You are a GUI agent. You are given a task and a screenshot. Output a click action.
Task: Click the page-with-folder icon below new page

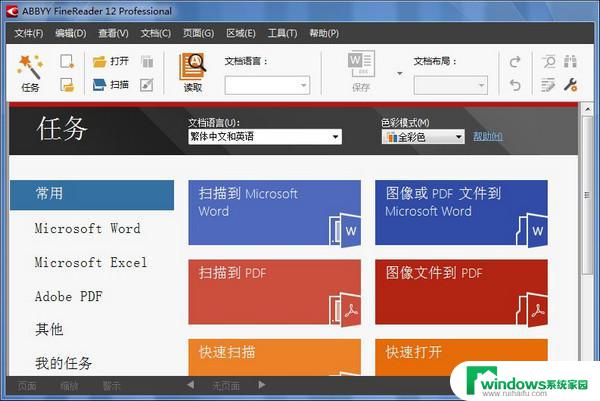point(67,85)
